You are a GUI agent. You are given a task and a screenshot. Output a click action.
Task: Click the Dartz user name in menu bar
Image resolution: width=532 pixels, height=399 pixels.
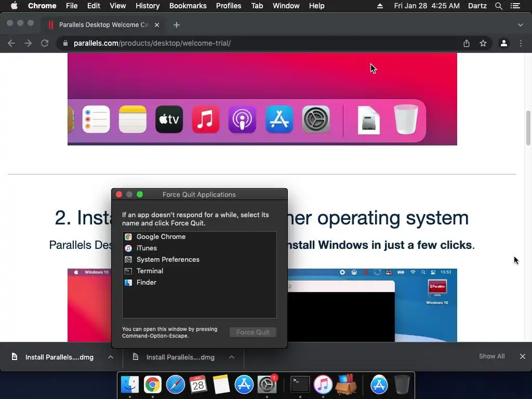(x=477, y=6)
